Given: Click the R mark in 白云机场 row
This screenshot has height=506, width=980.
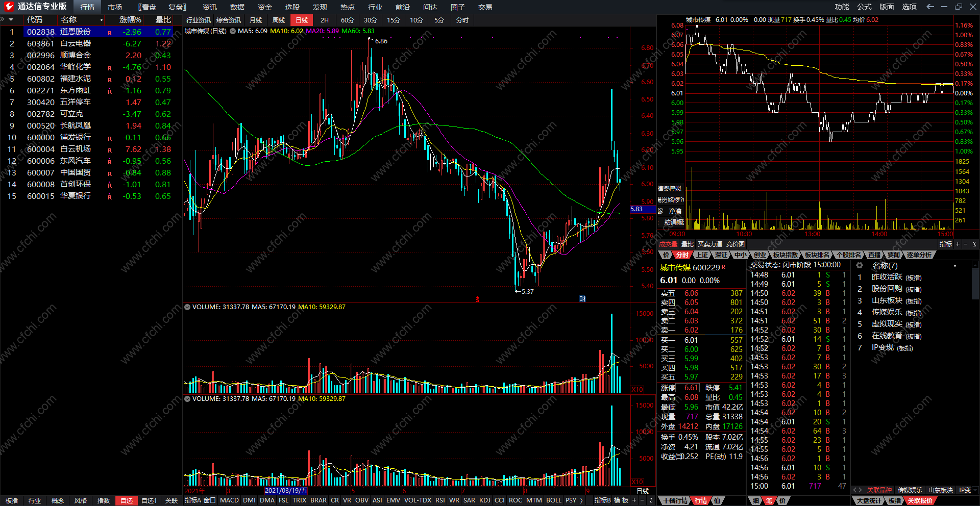Looking at the screenshot, I should (110, 150).
